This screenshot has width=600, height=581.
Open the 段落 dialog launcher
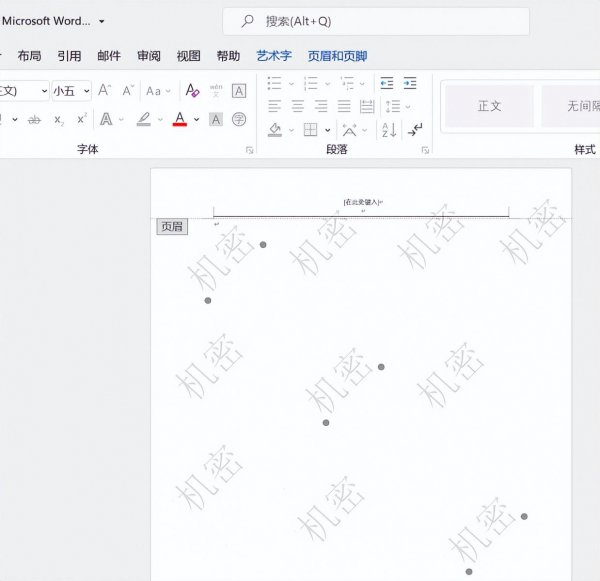(425, 150)
